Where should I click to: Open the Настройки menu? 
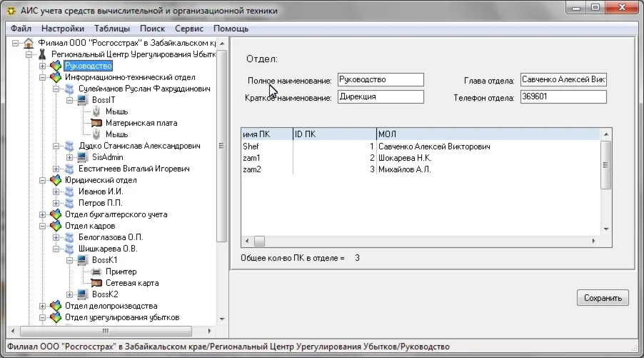(62, 29)
